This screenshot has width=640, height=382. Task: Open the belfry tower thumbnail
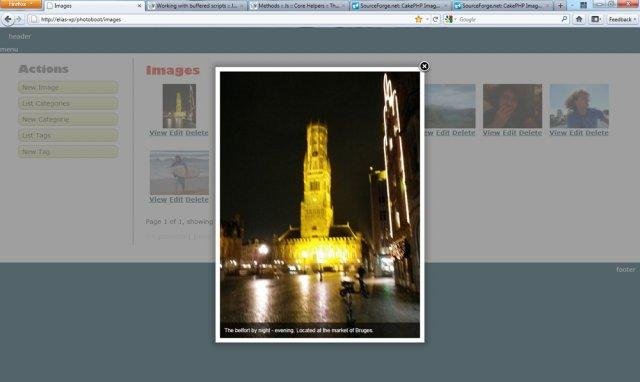coord(179,106)
